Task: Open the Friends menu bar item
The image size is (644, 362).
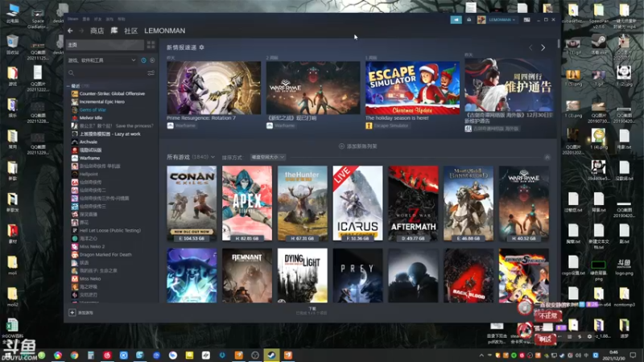Action: pos(97,19)
